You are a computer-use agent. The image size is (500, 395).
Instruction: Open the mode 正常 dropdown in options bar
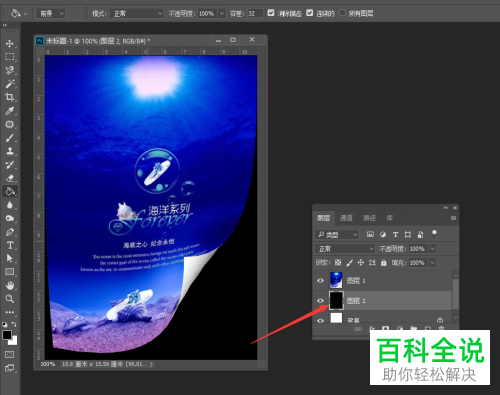(137, 14)
